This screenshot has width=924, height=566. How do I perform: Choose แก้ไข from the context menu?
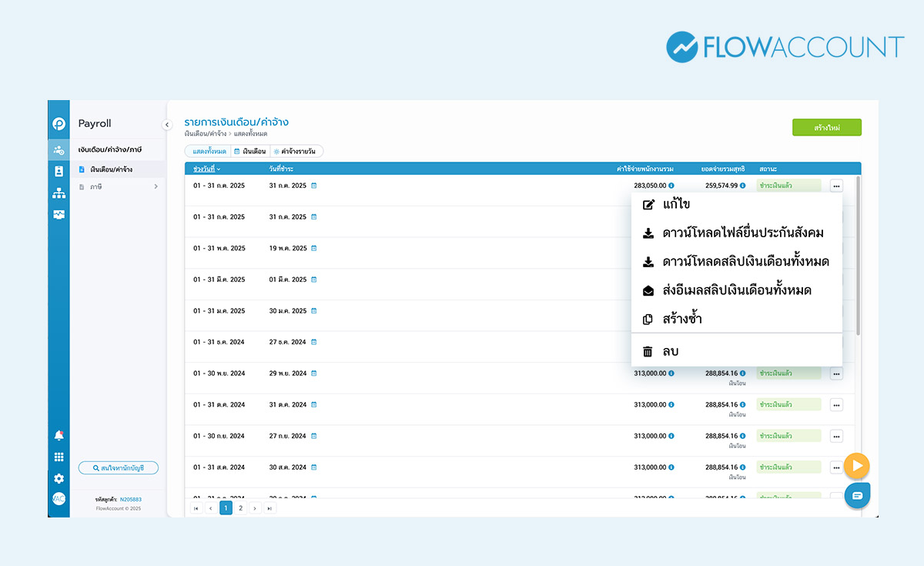[675, 205]
